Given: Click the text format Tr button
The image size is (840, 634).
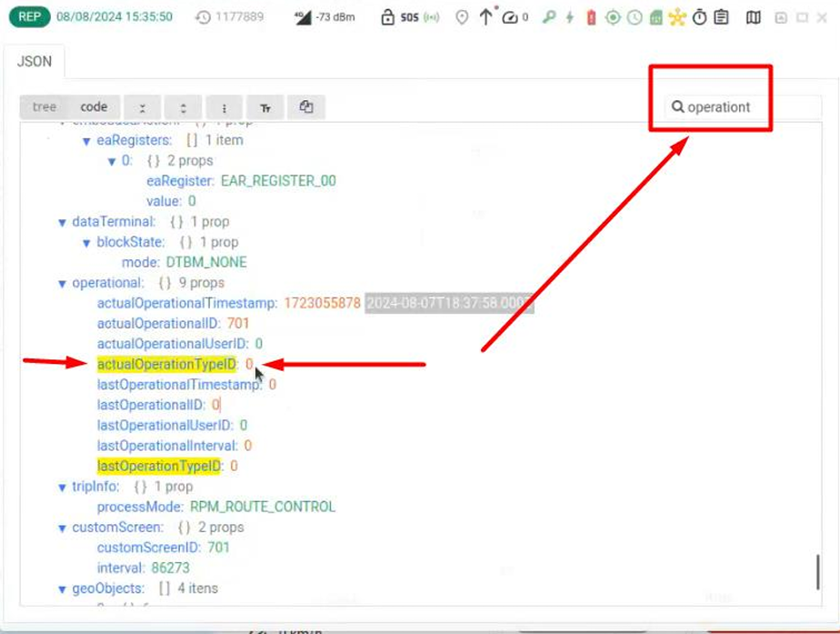Looking at the screenshot, I should [x=265, y=107].
